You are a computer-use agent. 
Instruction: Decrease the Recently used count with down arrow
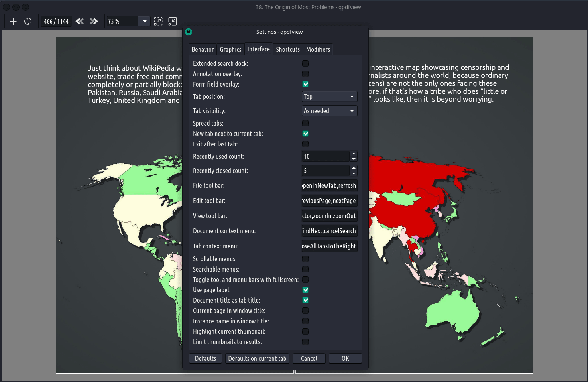tap(354, 159)
